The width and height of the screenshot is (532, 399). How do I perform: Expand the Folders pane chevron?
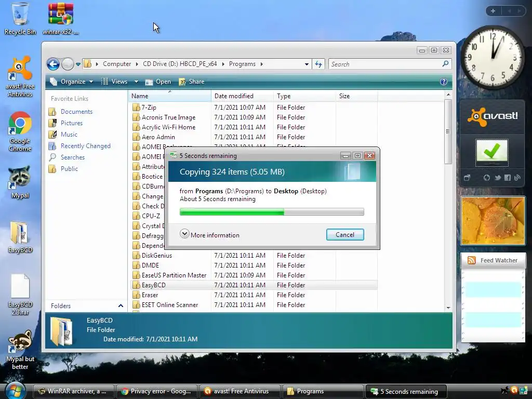(x=121, y=305)
